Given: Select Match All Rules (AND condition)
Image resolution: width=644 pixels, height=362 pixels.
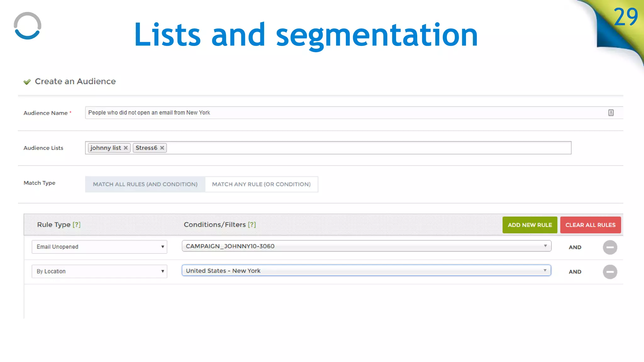Looking at the screenshot, I should (145, 184).
